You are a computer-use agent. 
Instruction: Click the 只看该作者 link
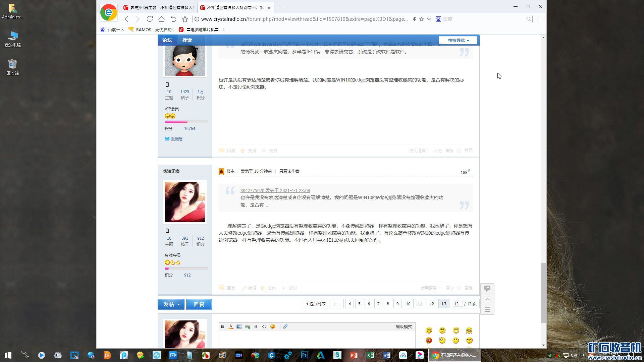click(289, 171)
